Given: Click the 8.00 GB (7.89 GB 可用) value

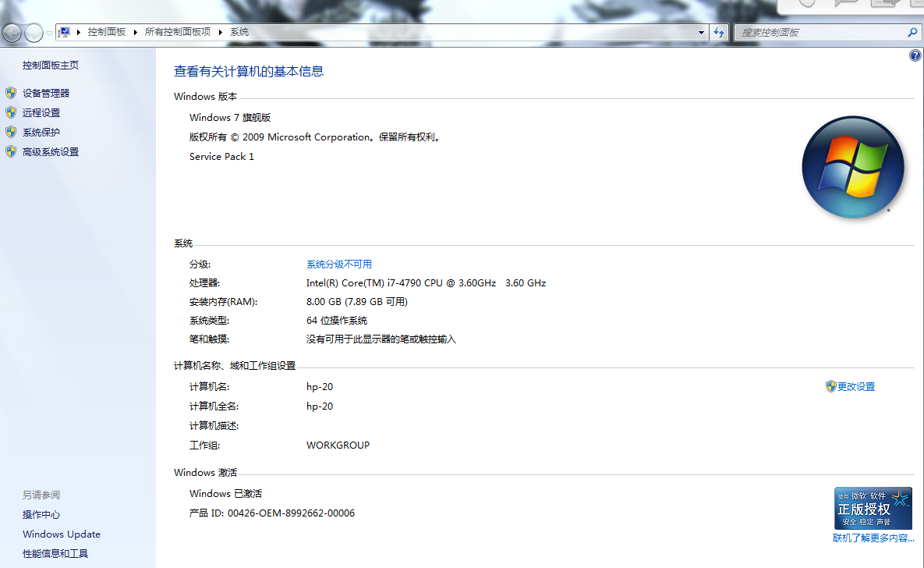Looking at the screenshot, I should click(357, 301).
